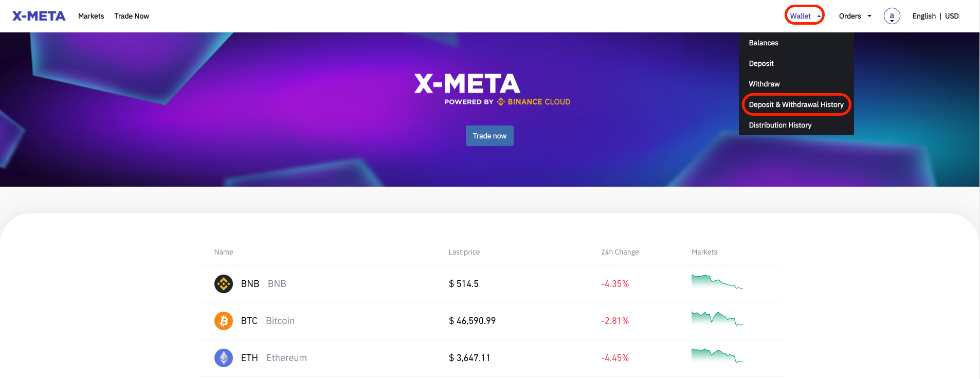Change the language from English
980x379 pixels.
pos(924,16)
